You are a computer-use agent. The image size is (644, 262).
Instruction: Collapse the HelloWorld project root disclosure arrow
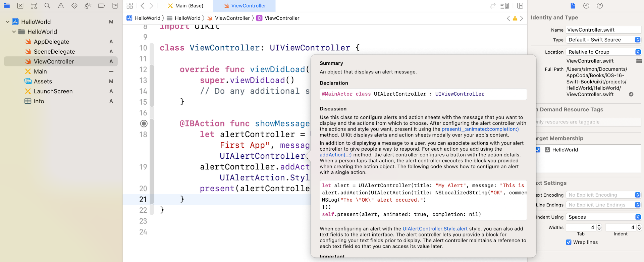pyautogui.click(x=8, y=22)
